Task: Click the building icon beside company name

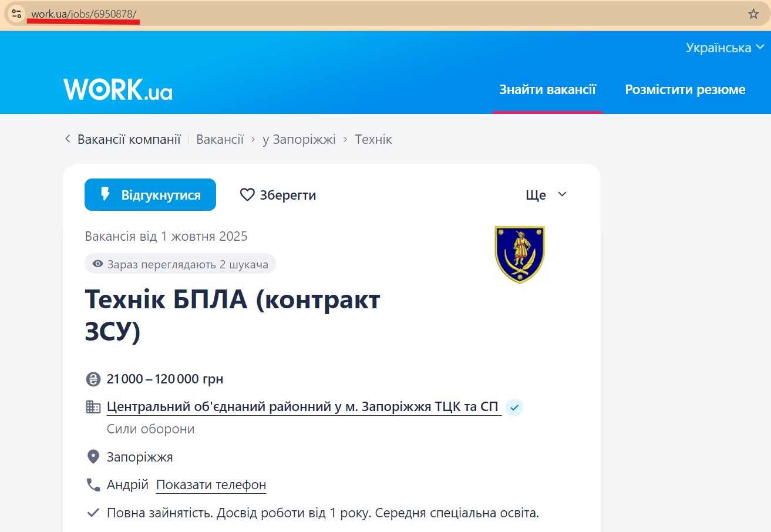Action: coord(93,407)
